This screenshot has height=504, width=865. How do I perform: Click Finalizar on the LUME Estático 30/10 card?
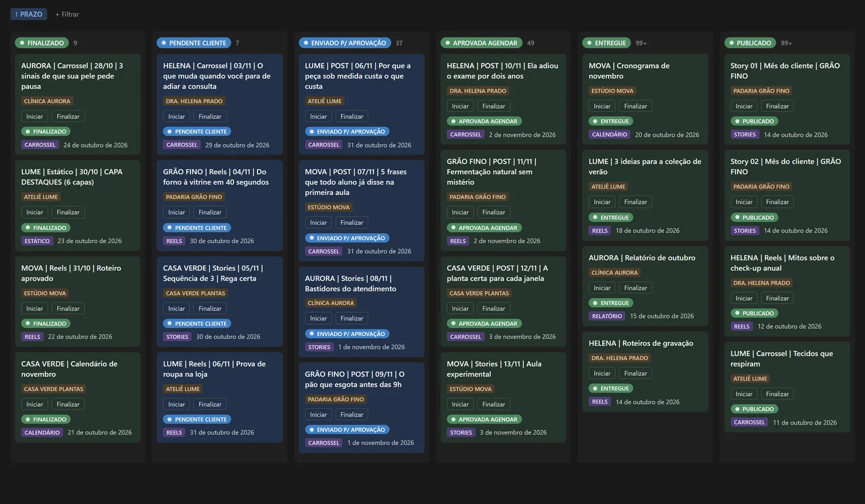pos(68,212)
